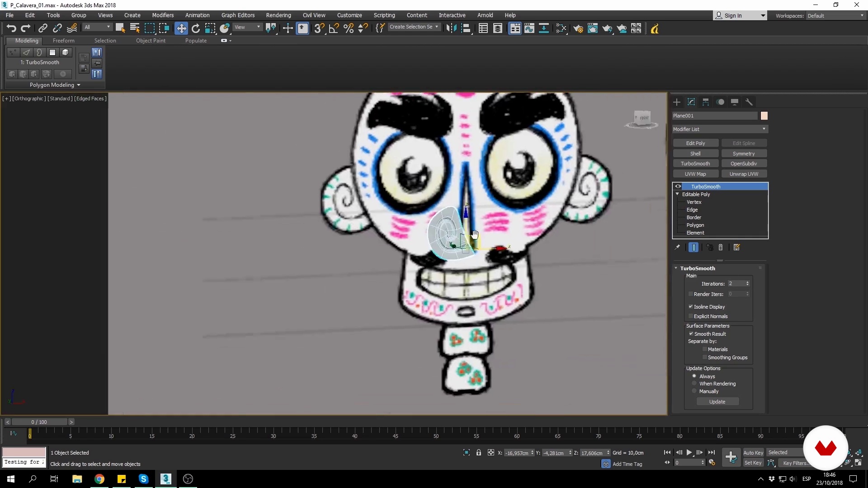Open the Sign In dropdown

740,15
